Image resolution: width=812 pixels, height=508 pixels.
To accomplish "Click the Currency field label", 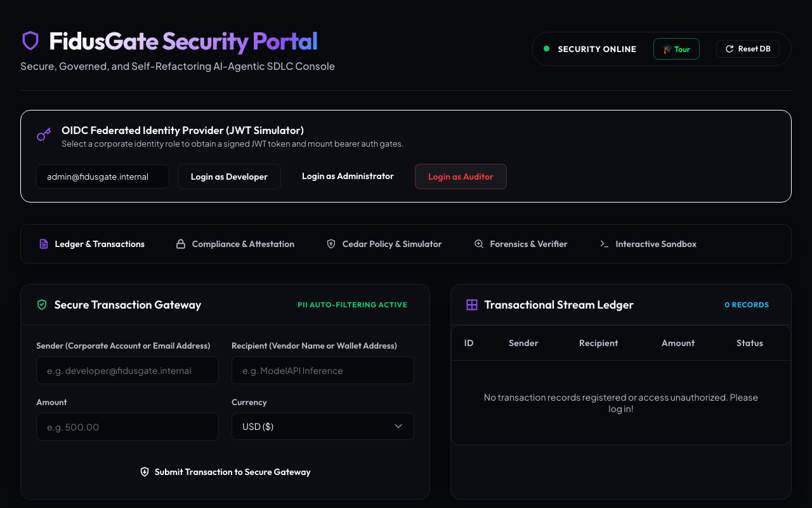I will point(249,402).
